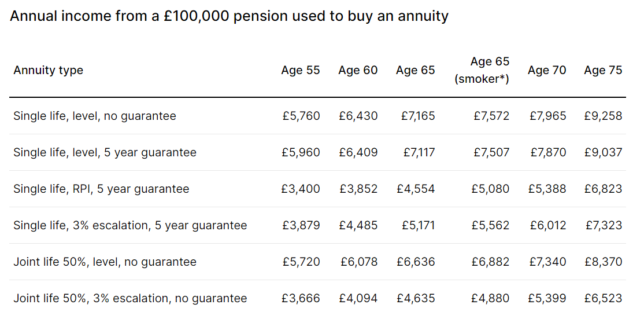This screenshot has height=319, width=644.
Task: Select the £6,636 value cell
Action: tap(416, 262)
